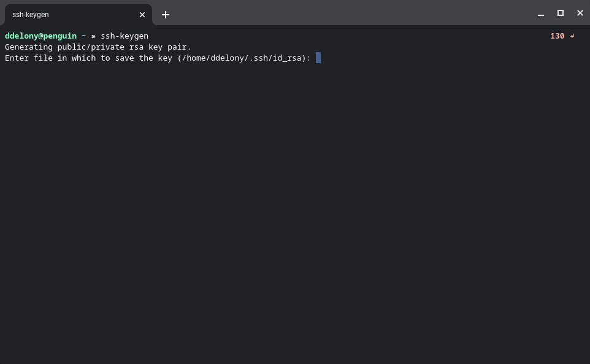Click the terminal cursor block at the prompt
Image resolution: width=590 pixels, height=364 pixels.
(x=318, y=58)
